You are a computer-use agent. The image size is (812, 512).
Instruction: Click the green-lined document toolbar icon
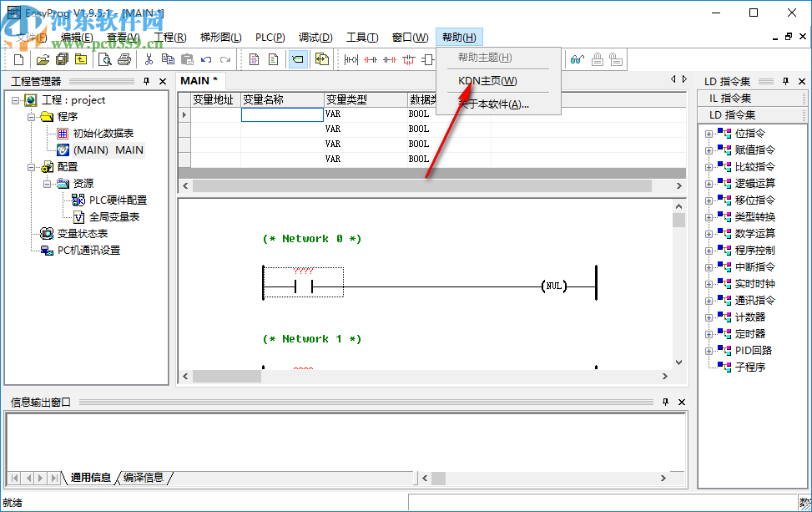click(274, 59)
